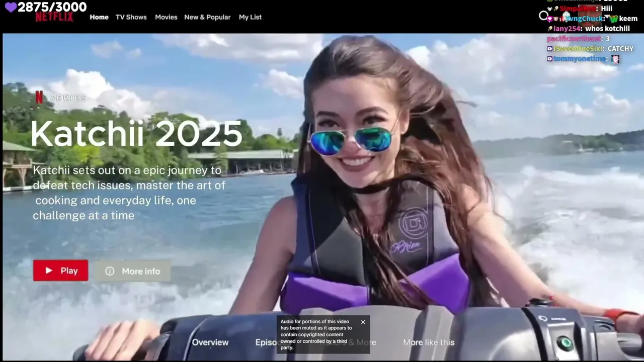Click the chat username iany254
The image size is (644, 362).
[568, 29]
